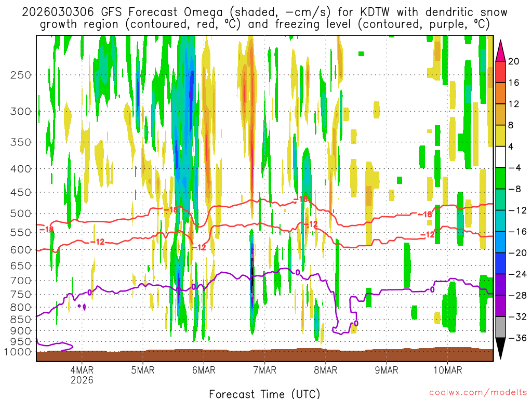Click the title's second line about freezing level
The image size is (532, 399).
point(264,24)
